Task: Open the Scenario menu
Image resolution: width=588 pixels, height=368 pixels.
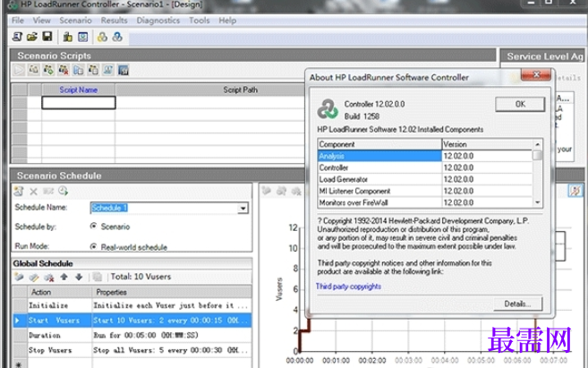Action: (x=75, y=21)
